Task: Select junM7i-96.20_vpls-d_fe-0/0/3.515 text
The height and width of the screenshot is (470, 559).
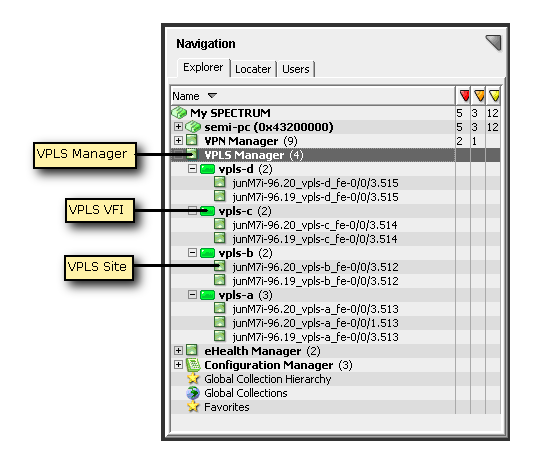Action: [x=316, y=183]
